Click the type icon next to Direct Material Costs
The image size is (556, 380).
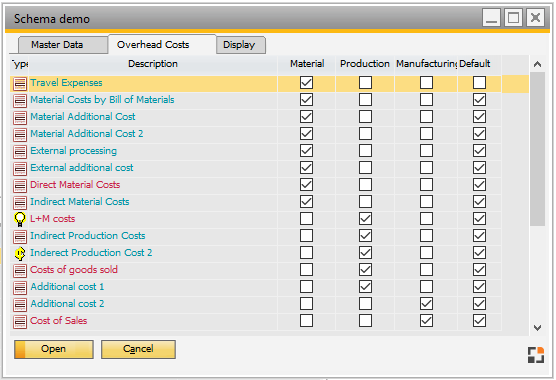point(20,185)
